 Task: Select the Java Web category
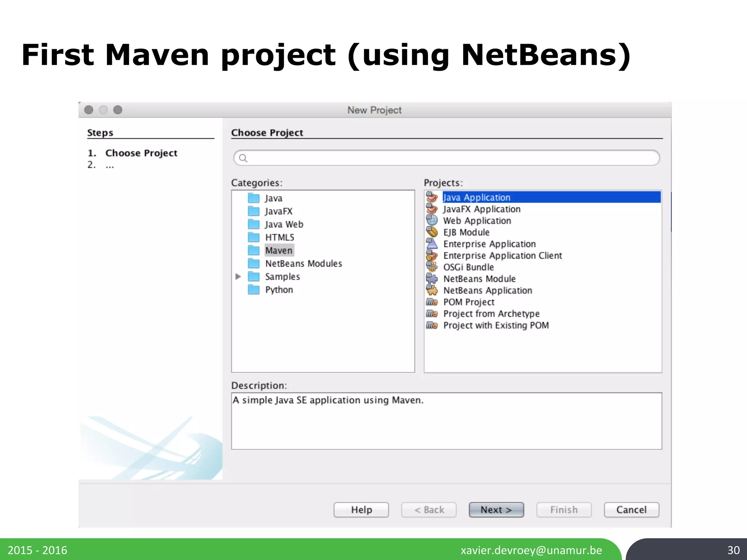284,225
